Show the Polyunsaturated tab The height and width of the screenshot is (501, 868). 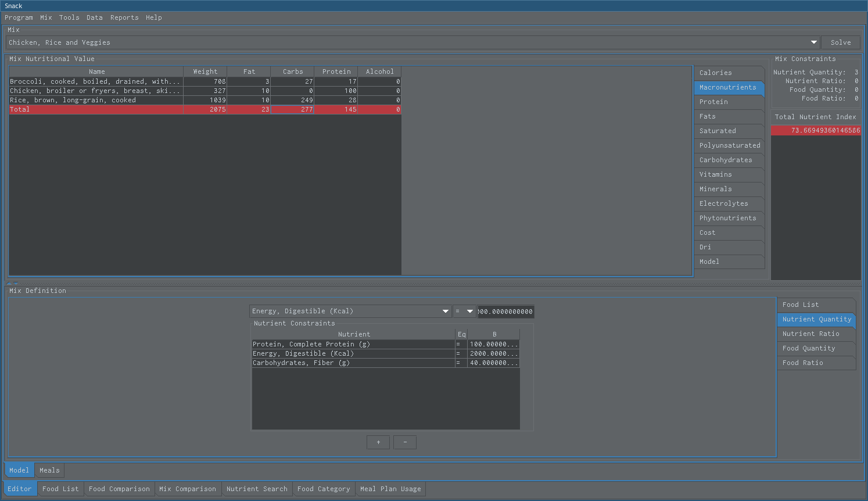click(729, 145)
